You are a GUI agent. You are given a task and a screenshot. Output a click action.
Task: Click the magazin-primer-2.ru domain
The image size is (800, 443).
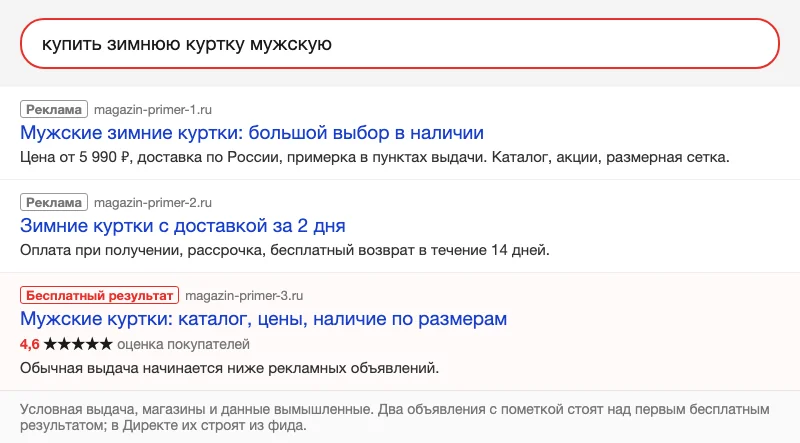(x=153, y=203)
